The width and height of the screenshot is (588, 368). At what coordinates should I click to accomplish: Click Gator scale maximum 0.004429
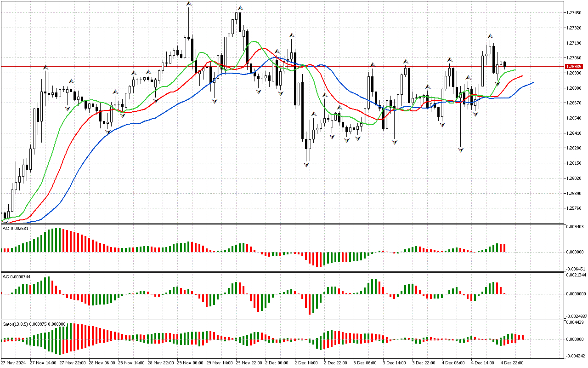(x=576, y=323)
